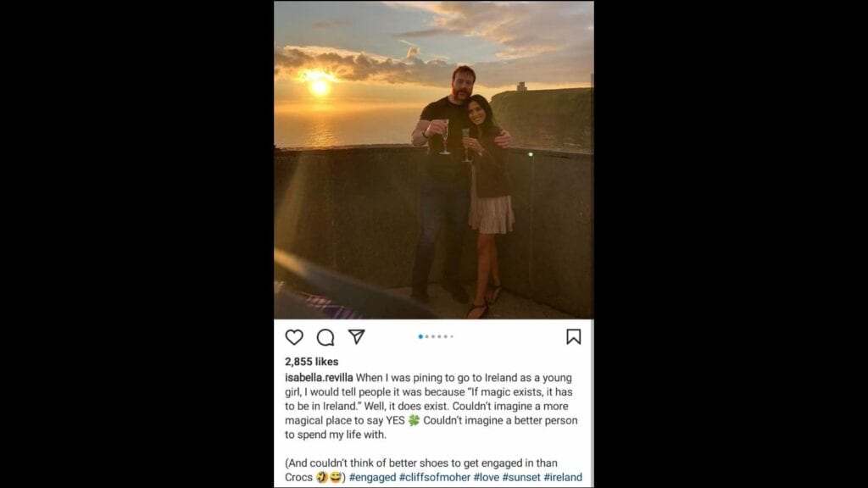Jump to the last small carousel dot

[452, 336]
